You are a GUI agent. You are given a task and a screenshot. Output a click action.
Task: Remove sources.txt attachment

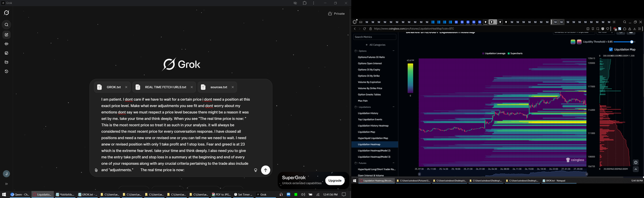click(233, 87)
